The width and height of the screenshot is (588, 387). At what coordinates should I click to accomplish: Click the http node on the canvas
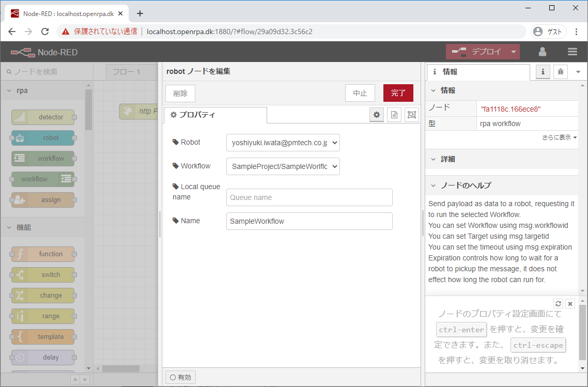pyautogui.click(x=139, y=112)
